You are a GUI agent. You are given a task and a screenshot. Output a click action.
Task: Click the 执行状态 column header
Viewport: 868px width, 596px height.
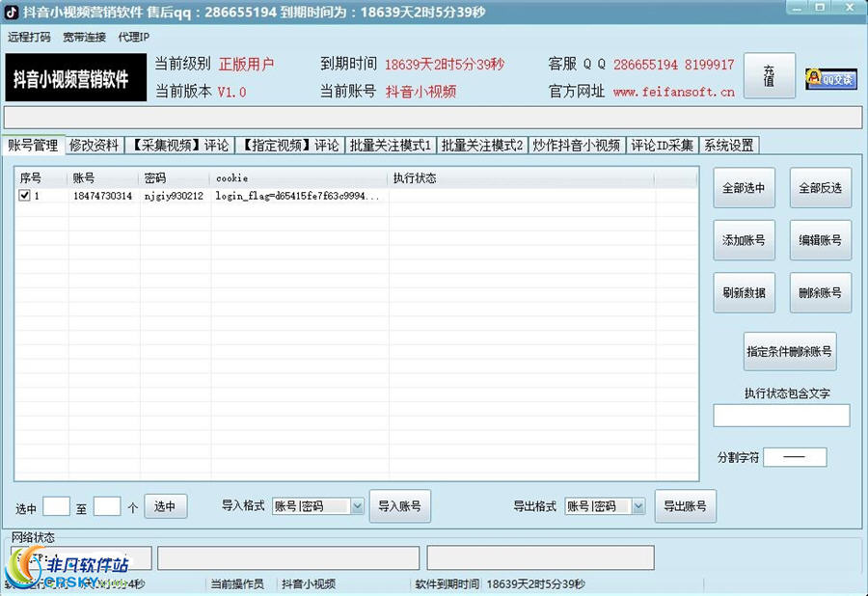(x=521, y=178)
